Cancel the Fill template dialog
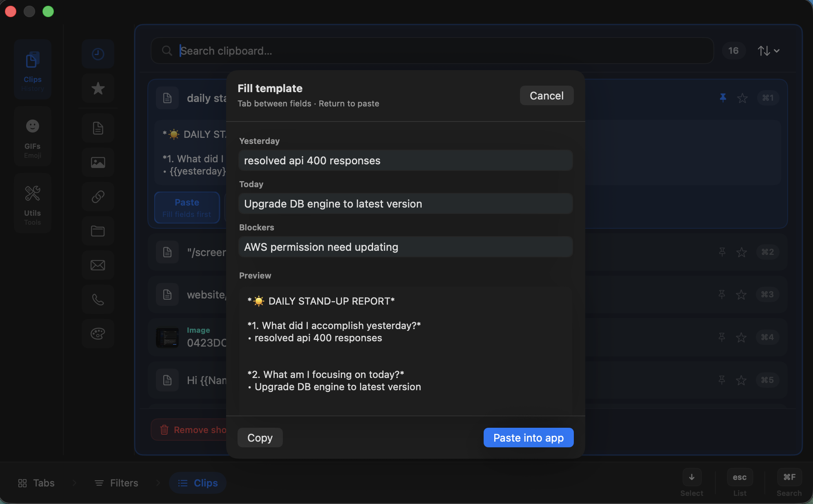813x504 pixels. 546,95
